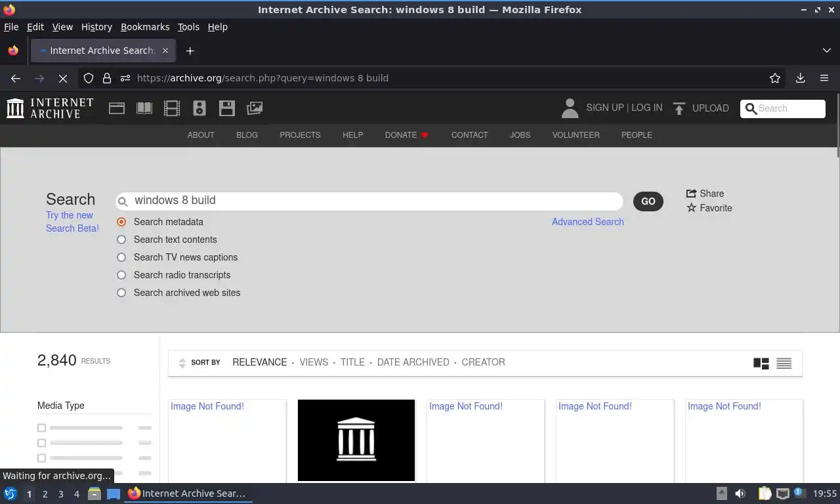Select Search metadata radio button

pyautogui.click(x=121, y=222)
